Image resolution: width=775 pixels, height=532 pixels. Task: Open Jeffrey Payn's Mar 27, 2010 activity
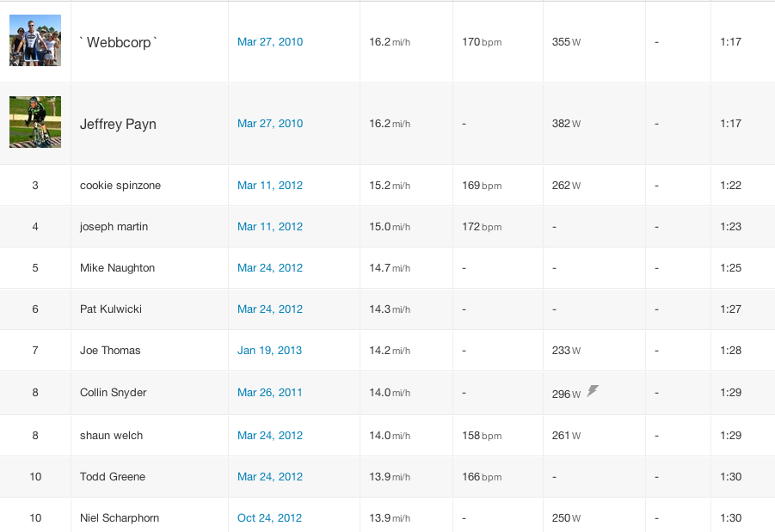point(270,124)
